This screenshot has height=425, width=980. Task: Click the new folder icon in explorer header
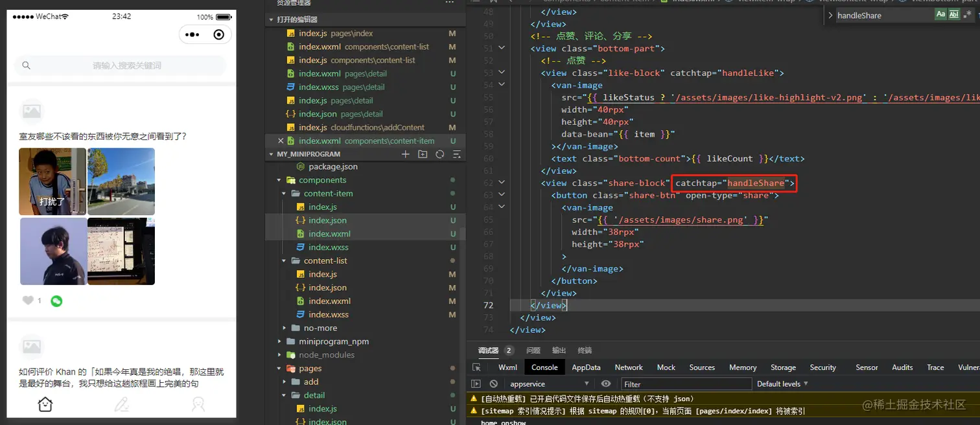click(423, 154)
